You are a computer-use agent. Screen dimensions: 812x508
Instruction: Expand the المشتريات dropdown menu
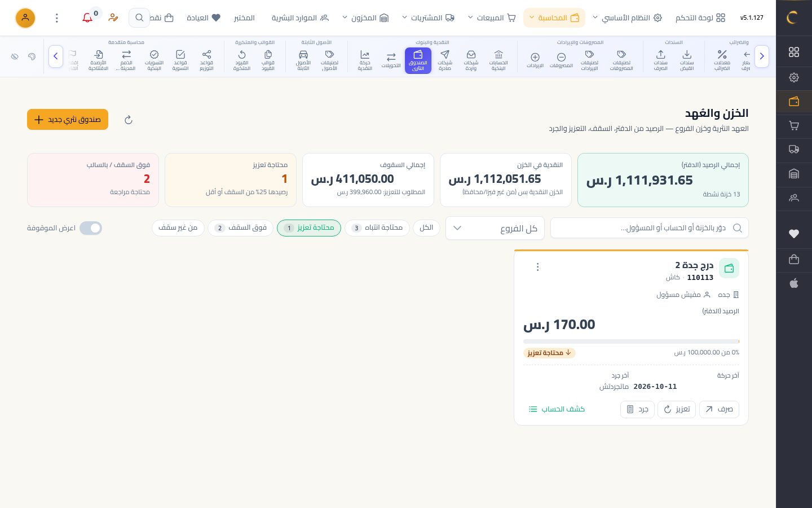tap(429, 18)
